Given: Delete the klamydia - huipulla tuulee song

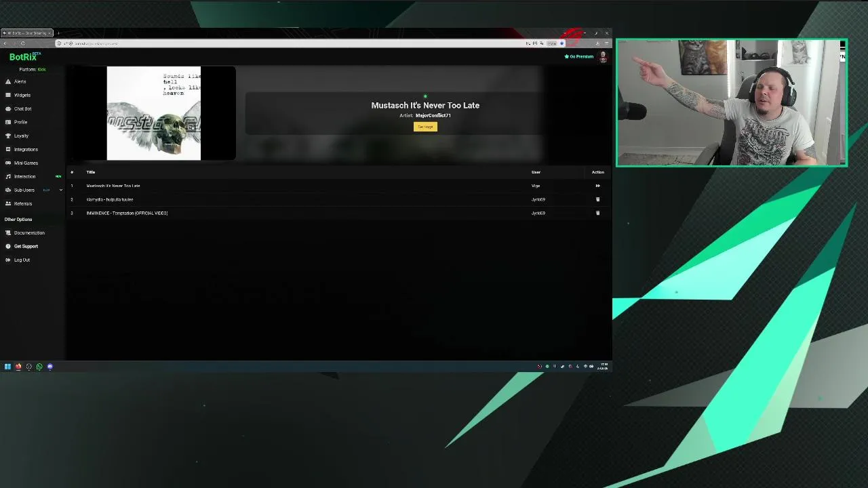Looking at the screenshot, I should pyautogui.click(x=597, y=199).
